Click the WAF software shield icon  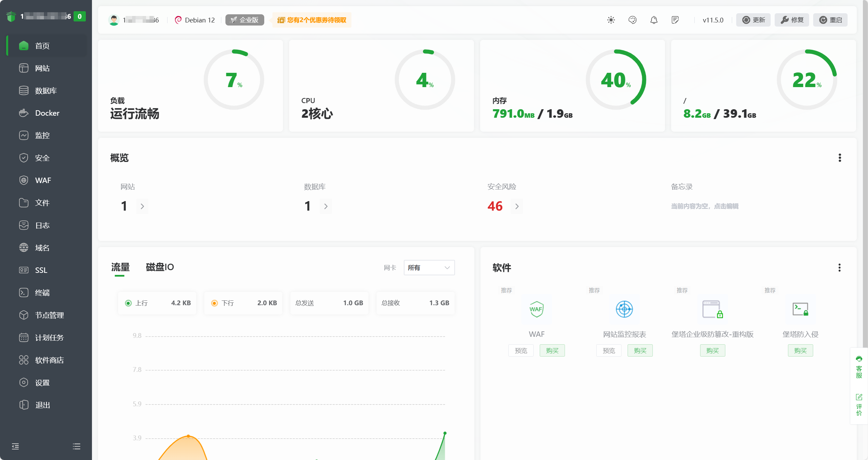(x=536, y=309)
